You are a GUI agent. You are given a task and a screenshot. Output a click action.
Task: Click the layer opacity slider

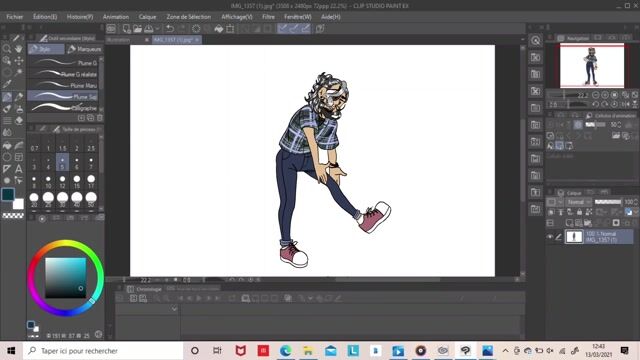(608, 202)
